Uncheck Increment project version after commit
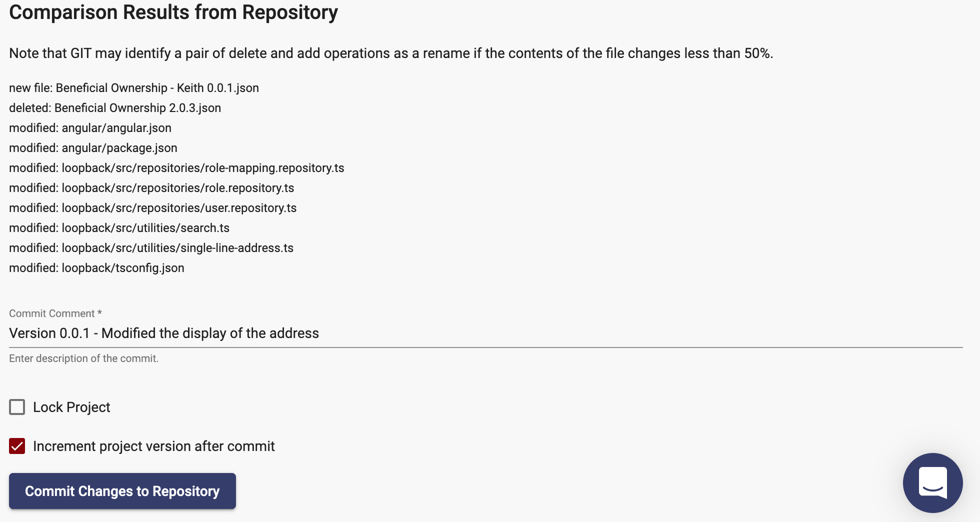This screenshot has width=980, height=522. (17, 446)
